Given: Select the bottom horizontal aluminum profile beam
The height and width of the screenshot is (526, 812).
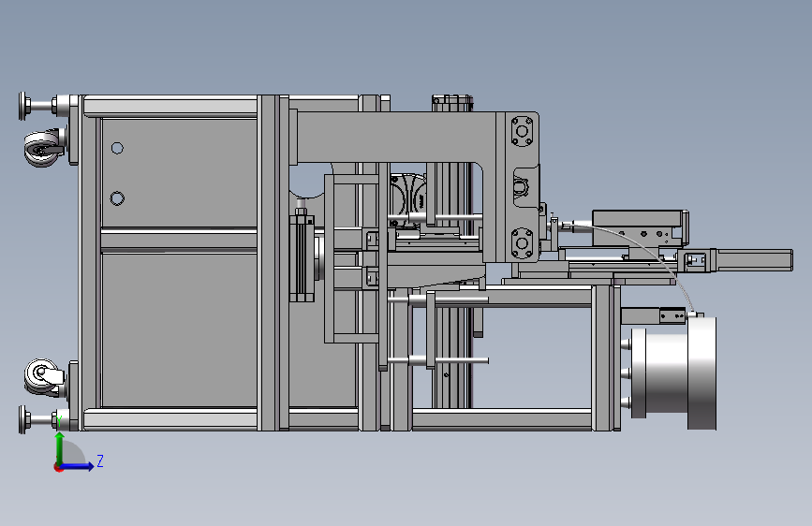Looking at the screenshot, I should pyautogui.click(x=170, y=418).
